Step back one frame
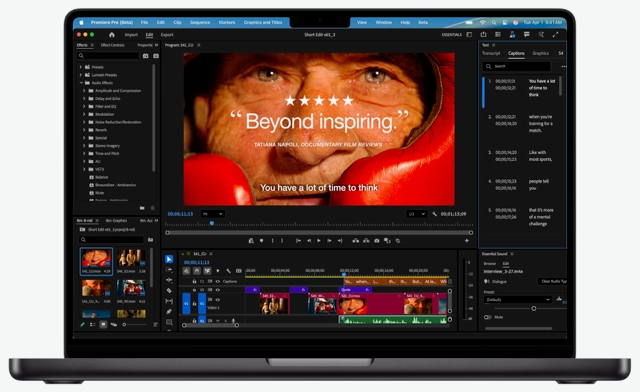This screenshot has height=392, width=640. point(309,241)
